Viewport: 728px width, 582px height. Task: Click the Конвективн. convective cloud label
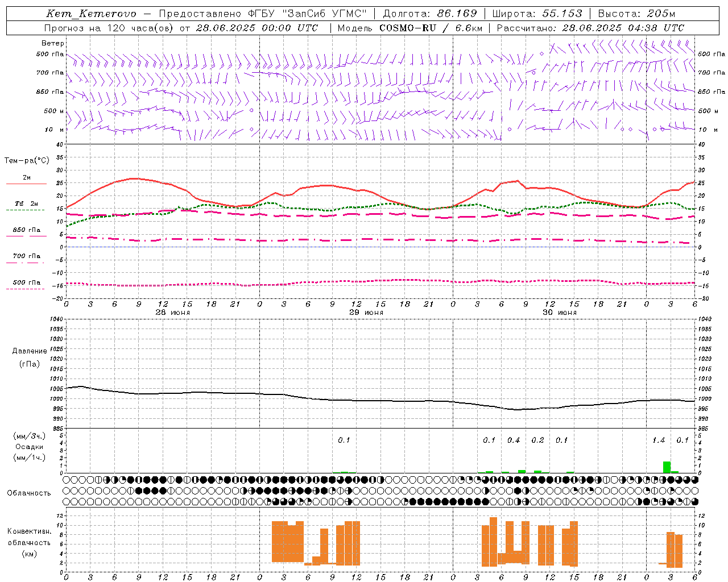[30, 531]
